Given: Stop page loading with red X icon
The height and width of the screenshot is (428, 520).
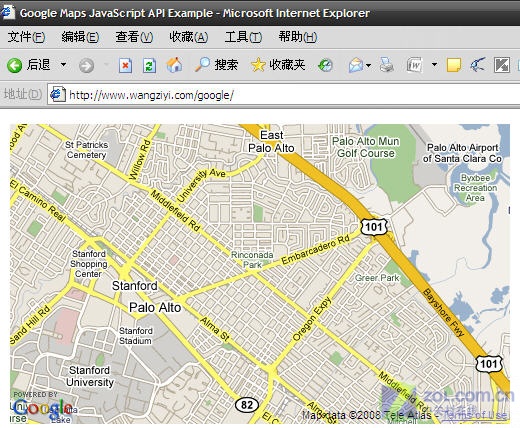Looking at the screenshot, I should [125, 65].
